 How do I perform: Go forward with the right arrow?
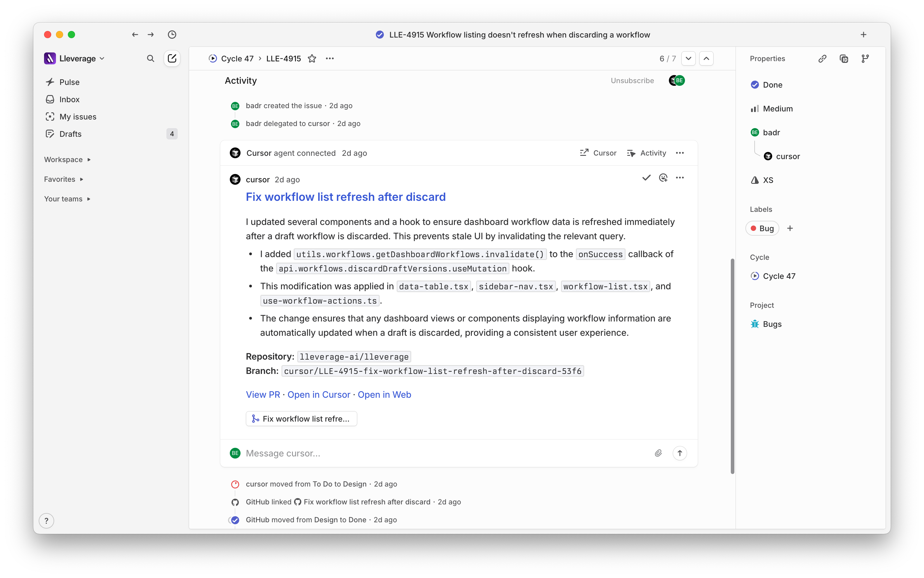tap(151, 35)
